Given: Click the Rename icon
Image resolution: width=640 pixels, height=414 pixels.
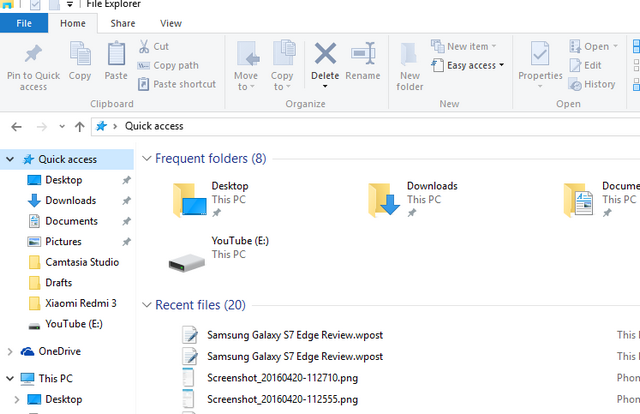Looking at the screenshot, I should 363,53.
